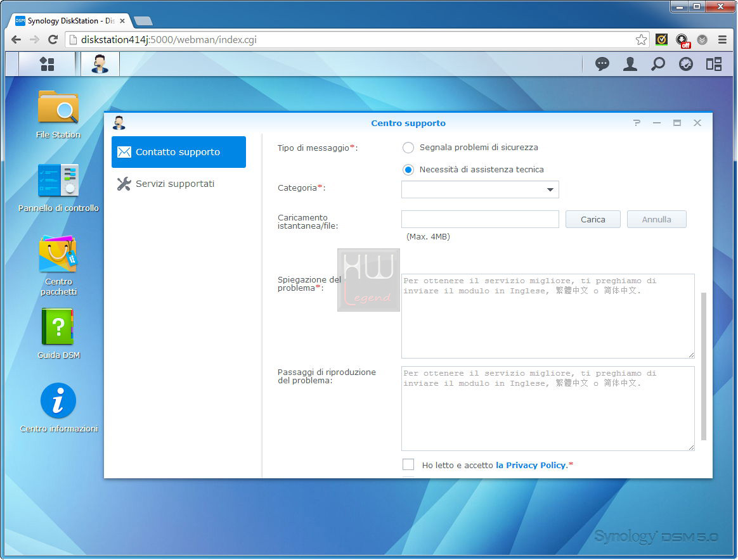Click the Caricamento istantanea/file input field

tap(480, 219)
